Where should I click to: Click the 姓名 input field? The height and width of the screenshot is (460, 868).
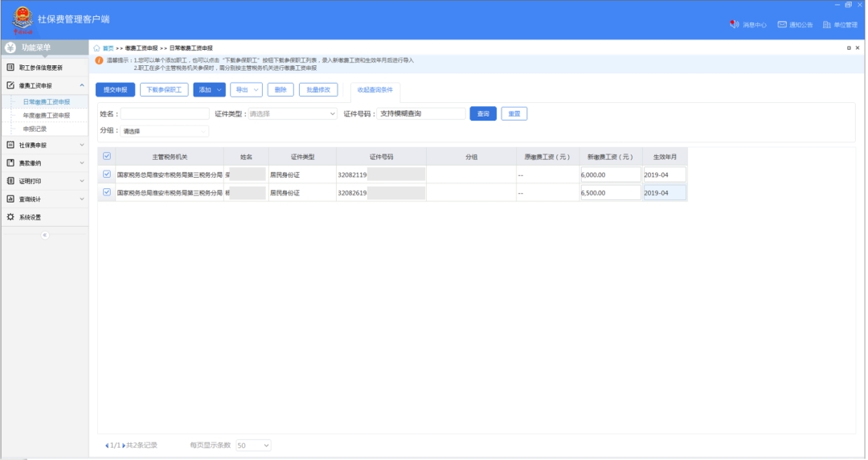(x=165, y=114)
